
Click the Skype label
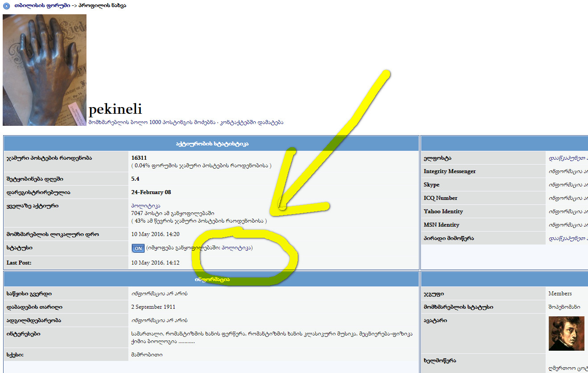coord(432,185)
